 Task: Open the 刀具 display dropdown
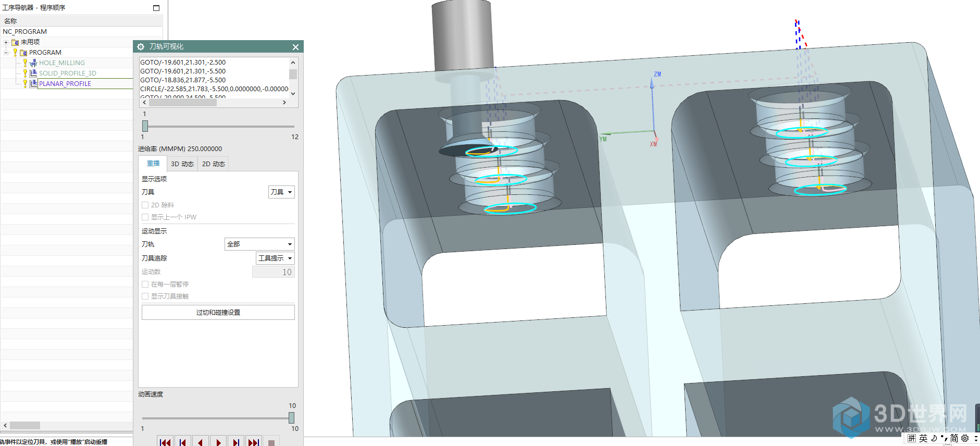[281, 192]
